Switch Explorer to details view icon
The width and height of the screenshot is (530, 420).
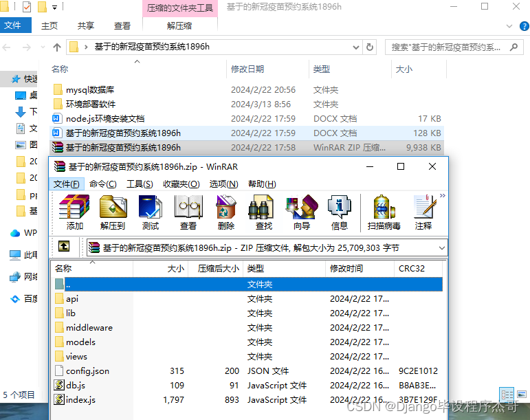[x=507, y=395]
